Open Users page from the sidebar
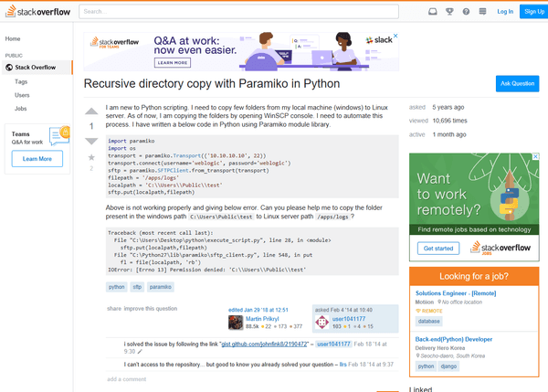548x392 pixels. coord(22,95)
